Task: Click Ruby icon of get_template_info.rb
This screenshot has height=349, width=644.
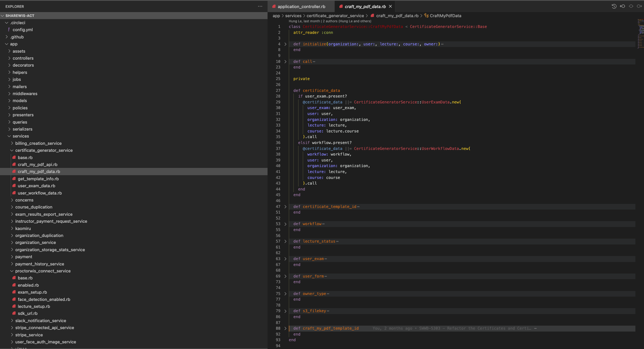Action: pos(14,179)
